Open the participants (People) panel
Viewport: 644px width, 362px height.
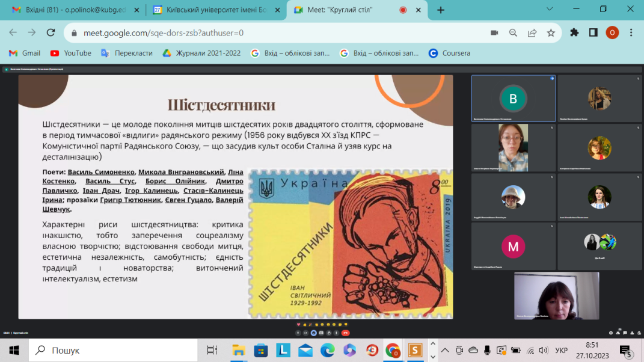[618, 333]
